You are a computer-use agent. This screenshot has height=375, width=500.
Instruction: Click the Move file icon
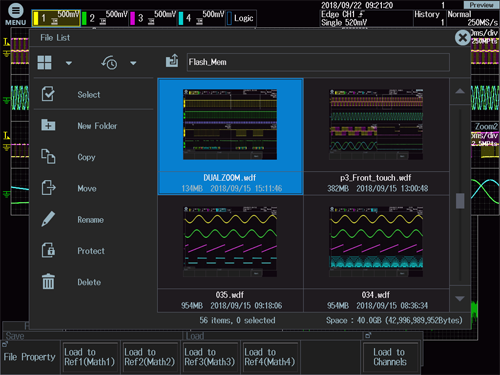pyautogui.click(x=48, y=187)
